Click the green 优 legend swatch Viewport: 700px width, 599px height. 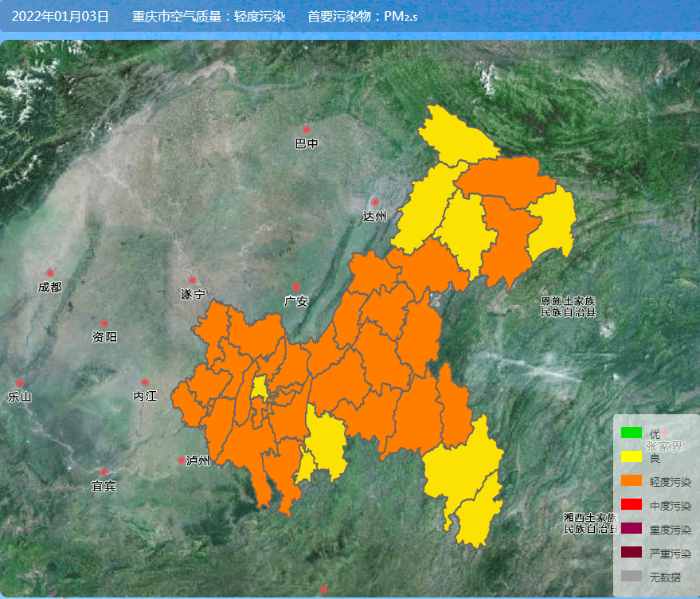[632, 433]
